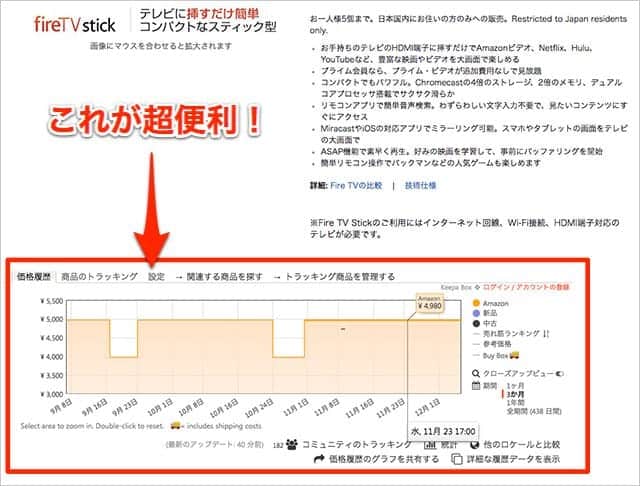This screenshot has height=486, width=640.
Task: Click the 期間 calendar icon
Action: click(x=476, y=385)
